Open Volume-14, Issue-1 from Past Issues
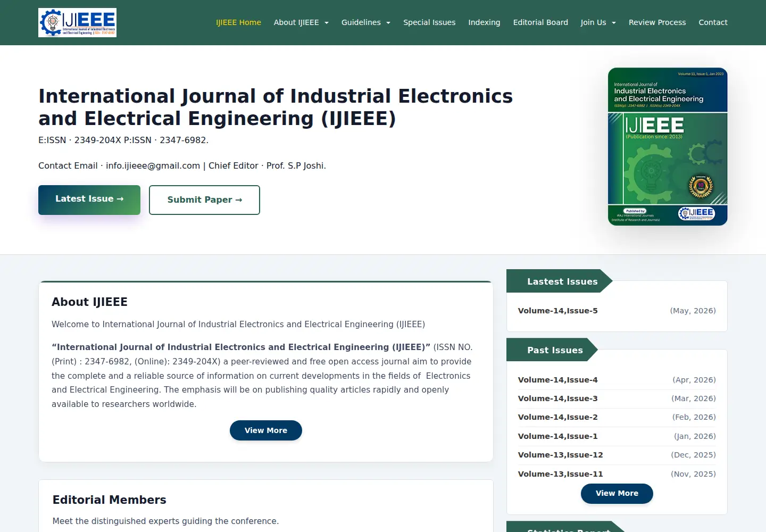 point(558,436)
